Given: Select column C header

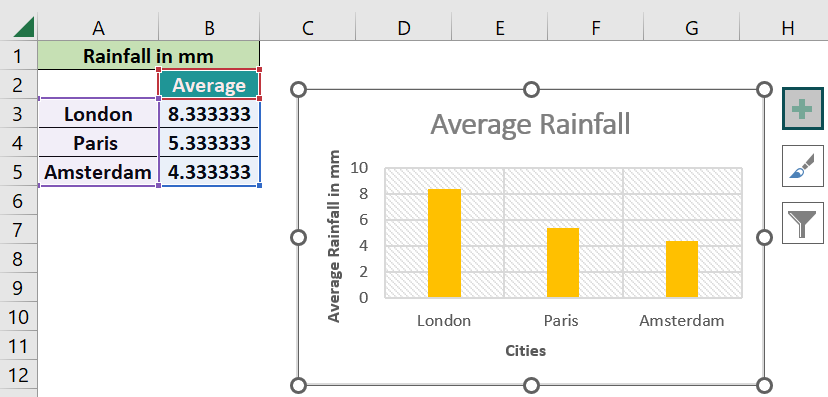Looking at the screenshot, I should click(307, 28).
